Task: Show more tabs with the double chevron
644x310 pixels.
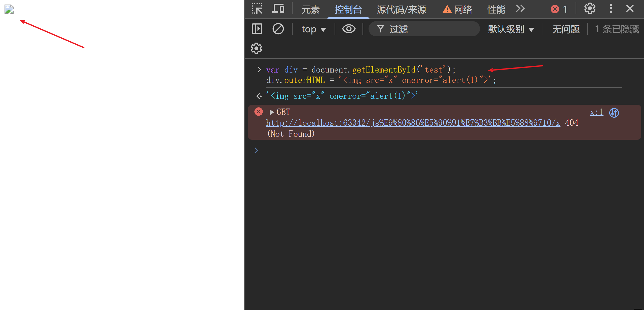Action: tap(520, 9)
